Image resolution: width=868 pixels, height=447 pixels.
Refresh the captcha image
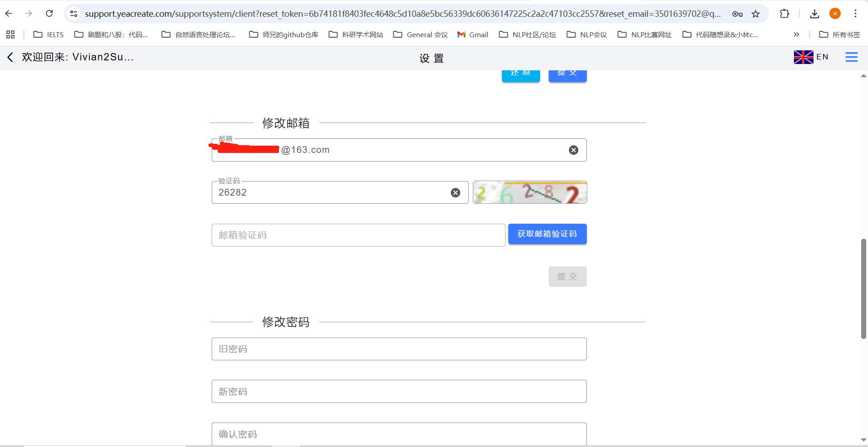530,192
